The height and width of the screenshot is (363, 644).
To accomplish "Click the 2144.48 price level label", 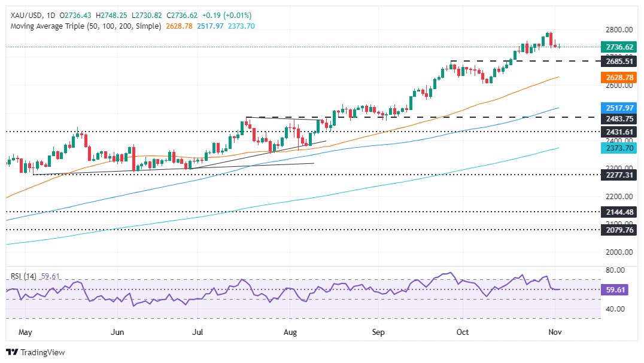I will 619,212.
